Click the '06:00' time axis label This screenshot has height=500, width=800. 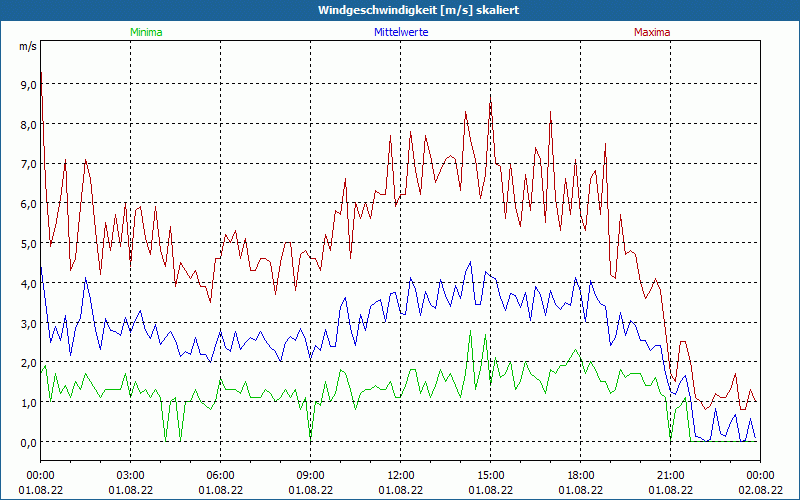(x=220, y=476)
